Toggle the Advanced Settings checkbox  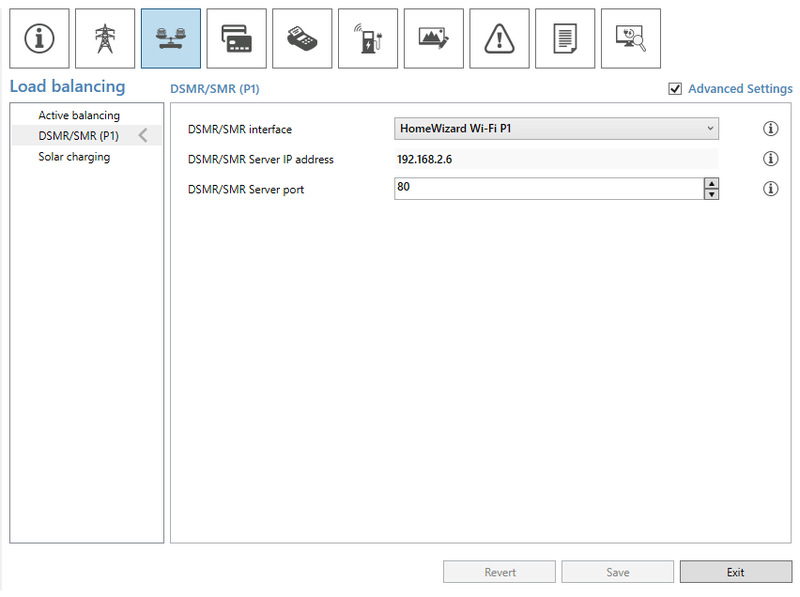point(675,89)
